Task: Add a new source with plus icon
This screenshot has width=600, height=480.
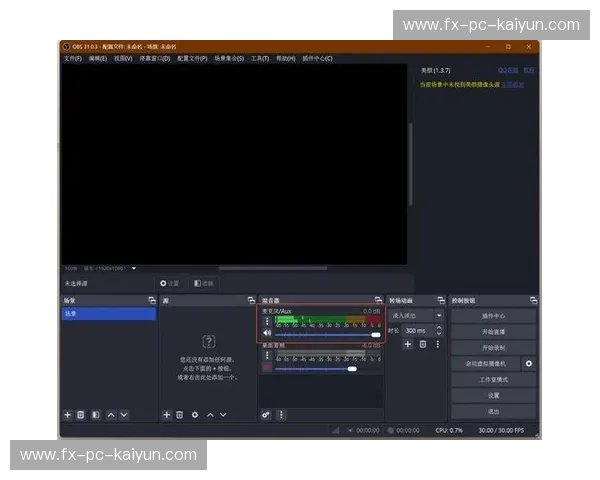Action: pos(167,414)
